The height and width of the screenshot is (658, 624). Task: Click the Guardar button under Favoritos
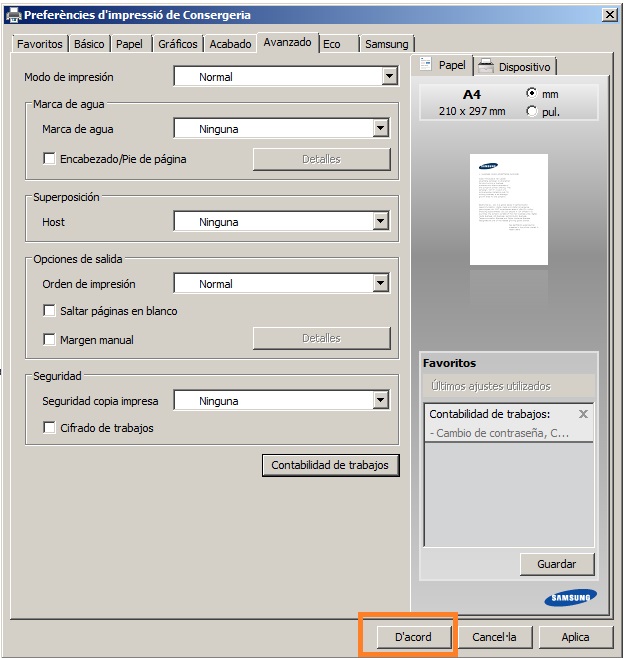point(557,564)
